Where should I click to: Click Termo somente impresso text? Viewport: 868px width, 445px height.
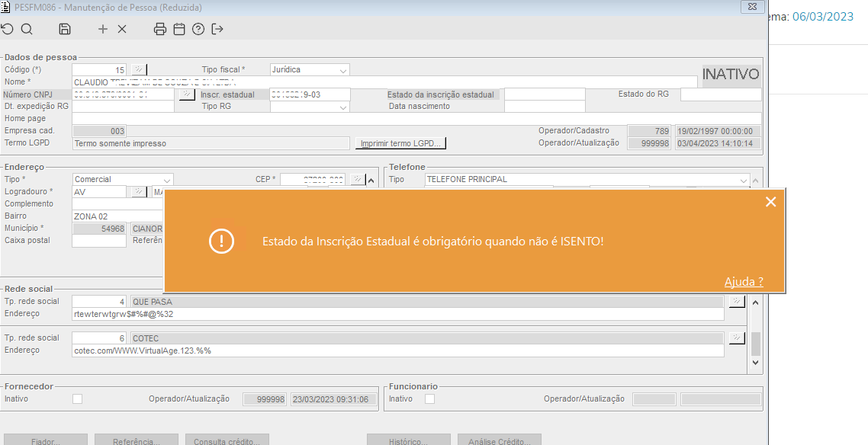[120, 144]
